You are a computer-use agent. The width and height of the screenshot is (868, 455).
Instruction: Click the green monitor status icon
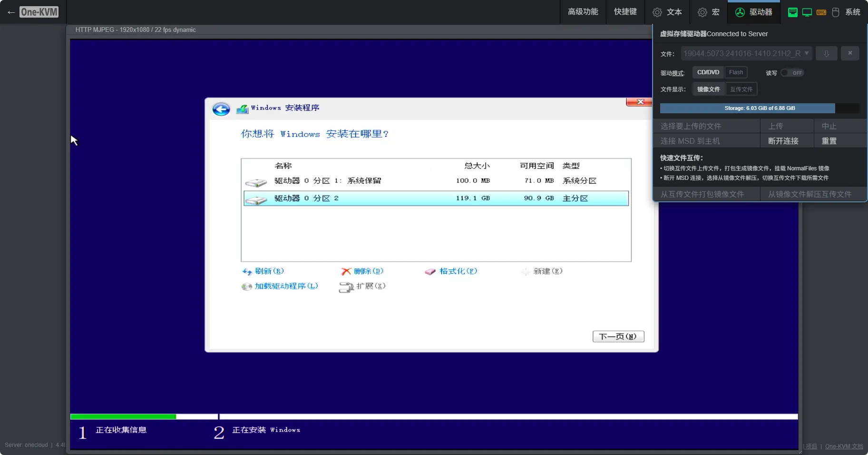(x=807, y=12)
